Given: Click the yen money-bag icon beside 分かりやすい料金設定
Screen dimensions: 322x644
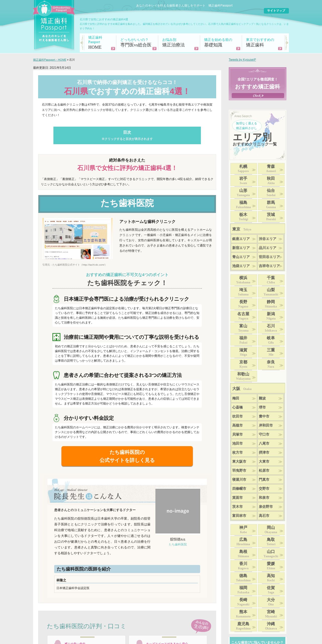Looking at the screenshot, I should coord(56,418).
